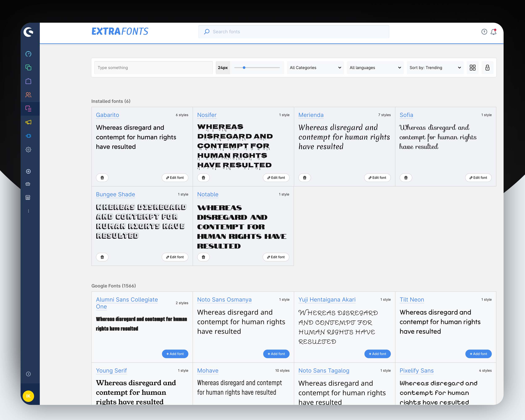Switch to grid view layout icon
This screenshot has height=420, width=525.
click(472, 67)
